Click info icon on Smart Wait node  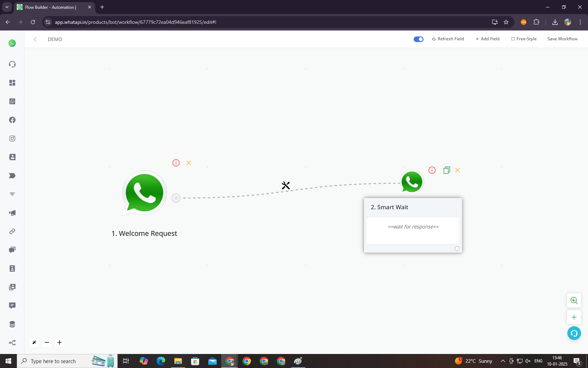(x=432, y=170)
